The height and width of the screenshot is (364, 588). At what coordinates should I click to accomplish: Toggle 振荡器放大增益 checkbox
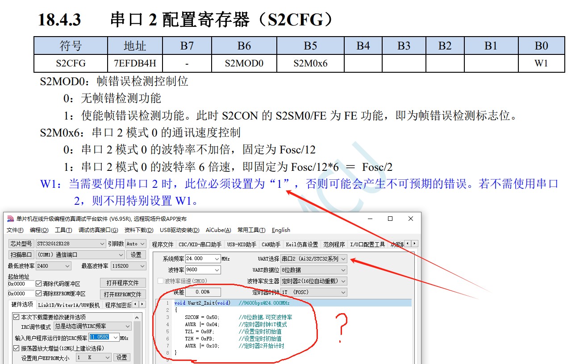17,348
